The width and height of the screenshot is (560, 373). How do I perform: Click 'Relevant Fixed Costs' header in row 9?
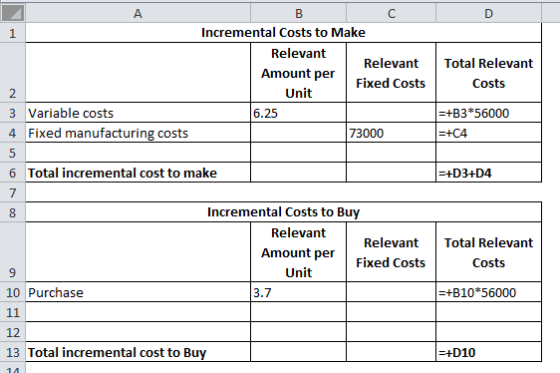[x=391, y=252]
